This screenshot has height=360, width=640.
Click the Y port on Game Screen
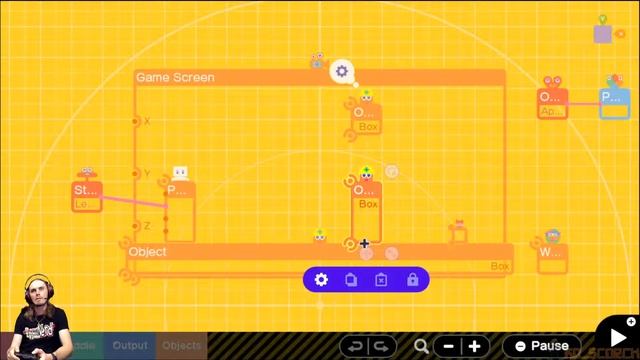pos(136,173)
